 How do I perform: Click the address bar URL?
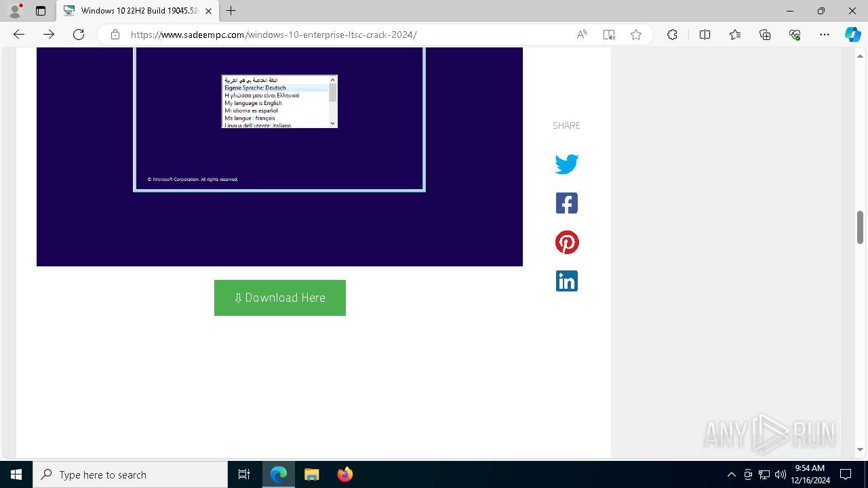[273, 35]
